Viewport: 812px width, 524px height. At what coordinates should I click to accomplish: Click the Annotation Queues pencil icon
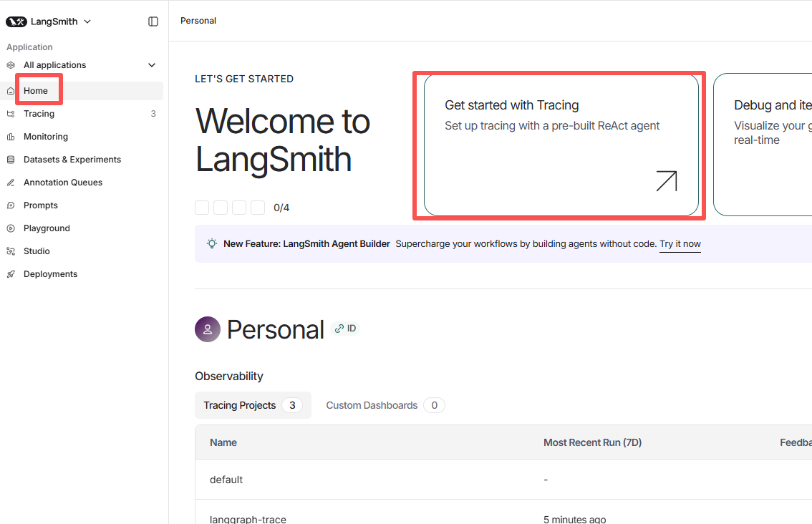coord(11,183)
